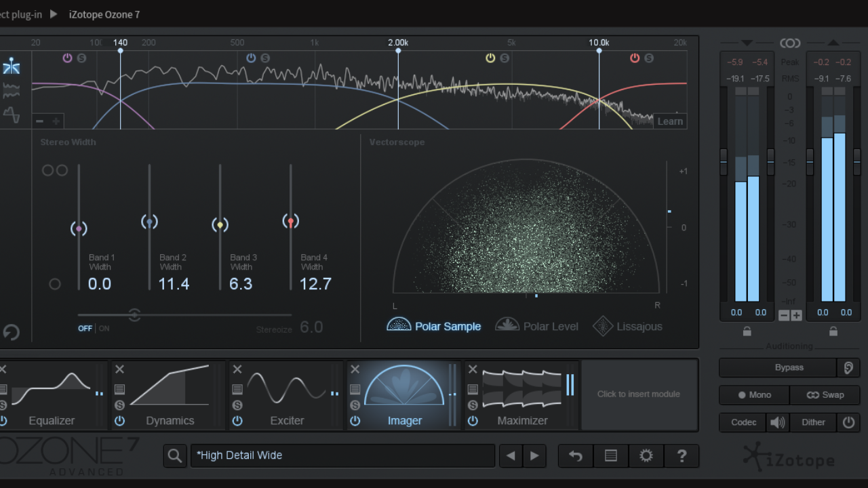868x488 pixels.
Task: Go to previous preset arrow
Action: pyautogui.click(x=511, y=456)
